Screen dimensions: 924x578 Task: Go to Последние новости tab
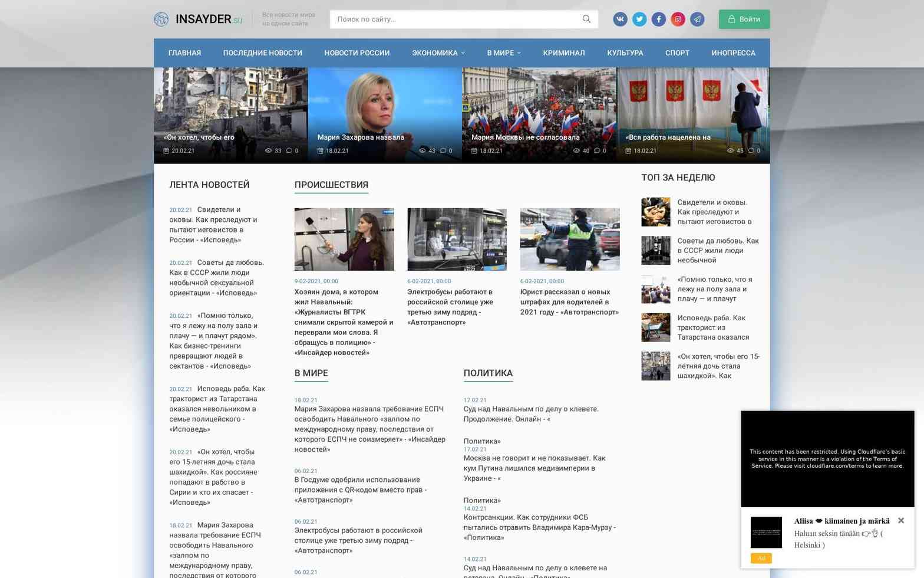[262, 53]
